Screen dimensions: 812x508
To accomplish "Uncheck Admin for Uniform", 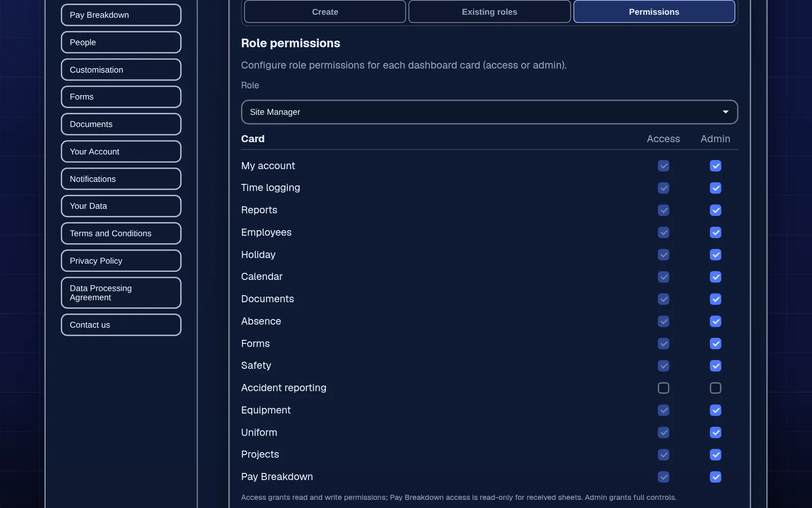I will click(716, 432).
